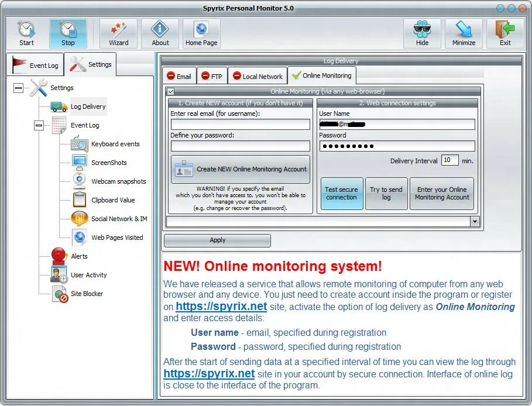
Task: Click the ScreenShots monitor icon
Action: (80, 163)
